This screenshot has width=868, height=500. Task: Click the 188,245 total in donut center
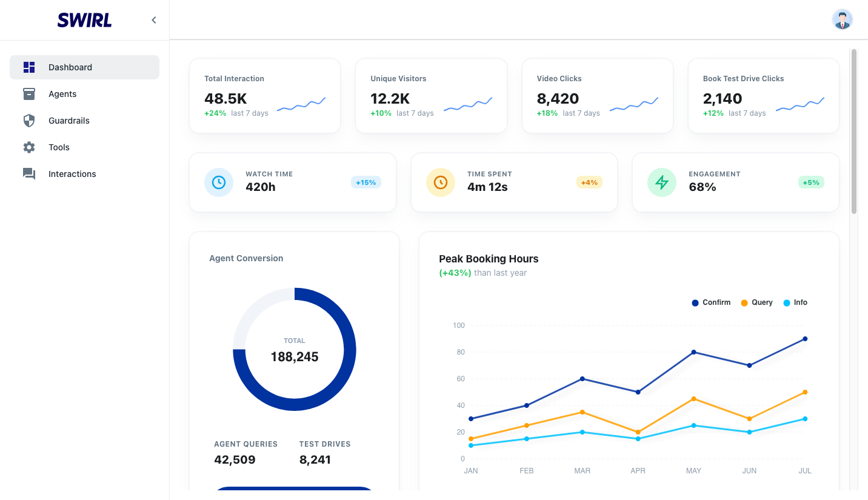pyautogui.click(x=295, y=357)
